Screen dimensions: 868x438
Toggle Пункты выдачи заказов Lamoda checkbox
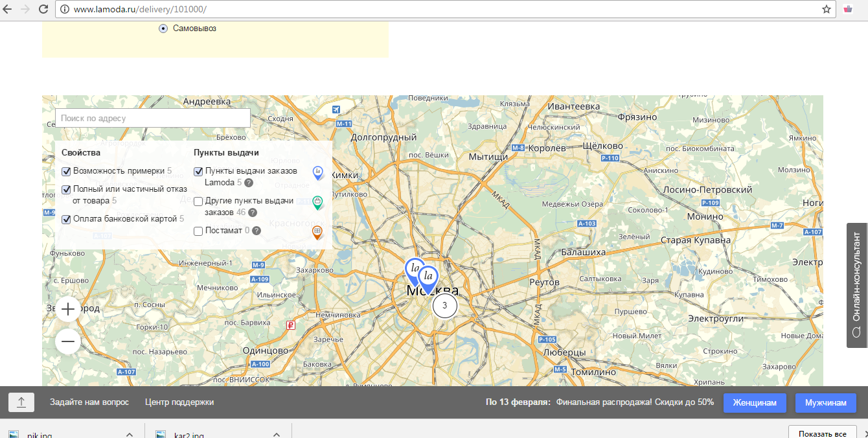point(198,172)
